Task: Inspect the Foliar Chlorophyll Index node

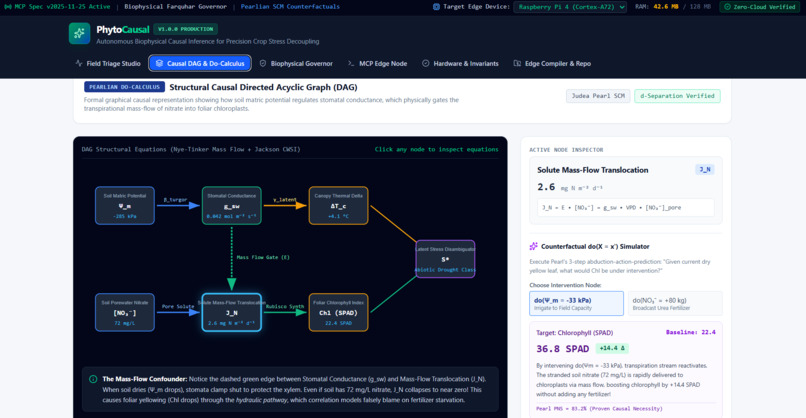Action: [x=338, y=312]
